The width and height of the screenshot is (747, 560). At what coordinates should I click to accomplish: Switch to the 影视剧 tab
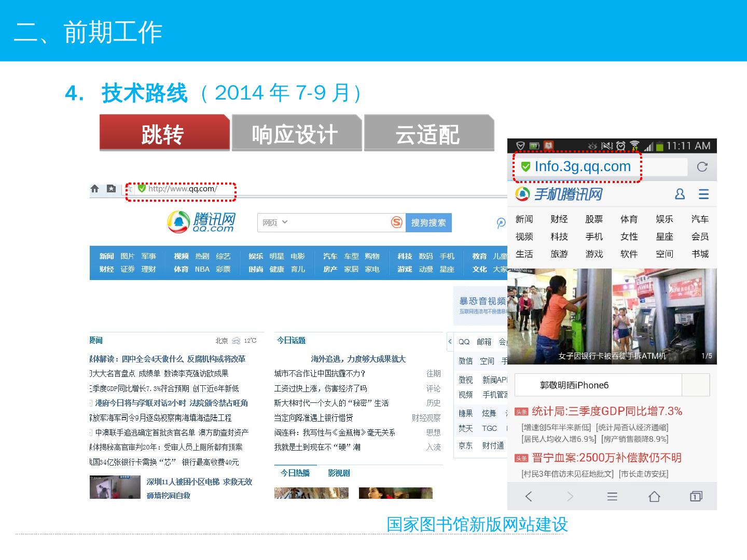tap(339, 473)
